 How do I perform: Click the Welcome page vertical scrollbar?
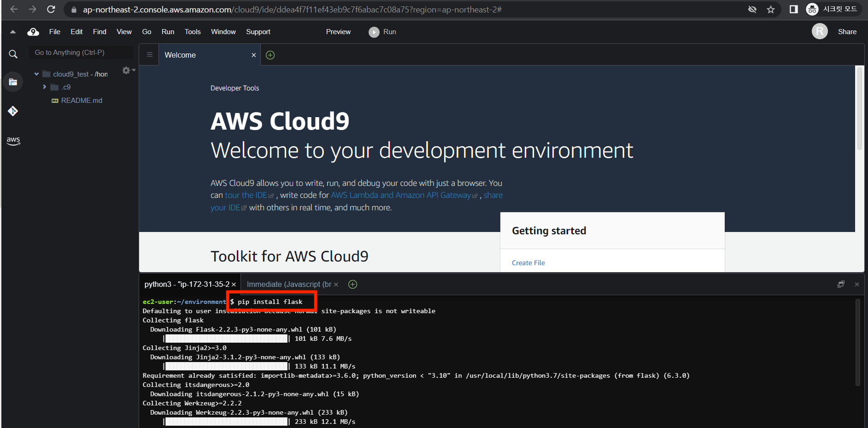[859, 108]
